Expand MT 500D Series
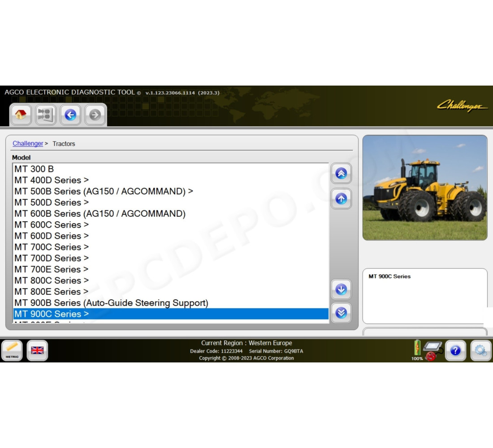This screenshot has width=493, height=448. (x=171, y=202)
